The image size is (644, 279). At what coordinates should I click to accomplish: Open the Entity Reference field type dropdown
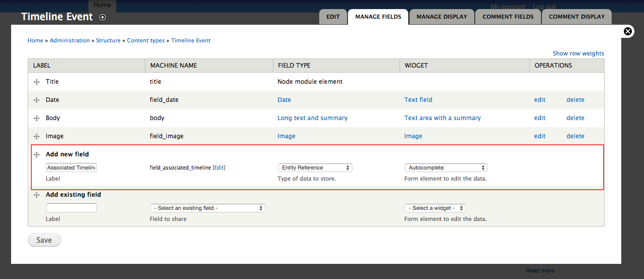pyautogui.click(x=315, y=168)
